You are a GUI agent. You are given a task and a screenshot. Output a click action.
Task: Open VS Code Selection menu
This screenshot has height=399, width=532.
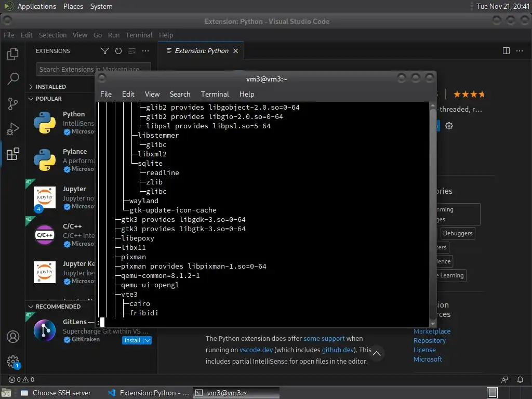click(x=52, y=35)
